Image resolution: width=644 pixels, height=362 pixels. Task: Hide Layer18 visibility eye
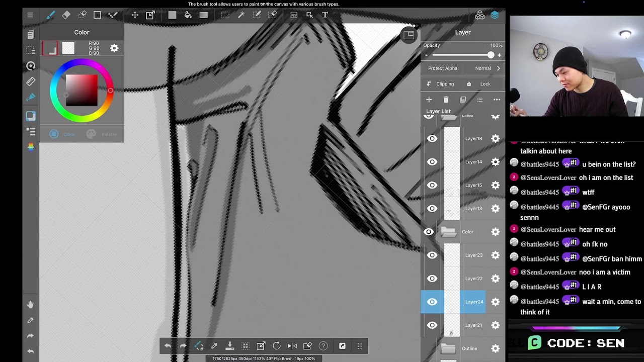432,139
